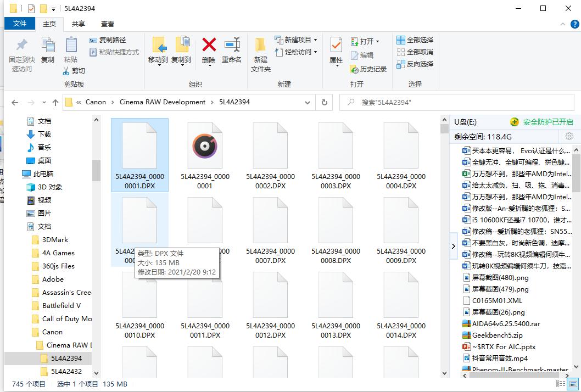Click the 全部选择 (Select all) icon
The width and height of the screenshot is (581, 392).
[400, 40]
